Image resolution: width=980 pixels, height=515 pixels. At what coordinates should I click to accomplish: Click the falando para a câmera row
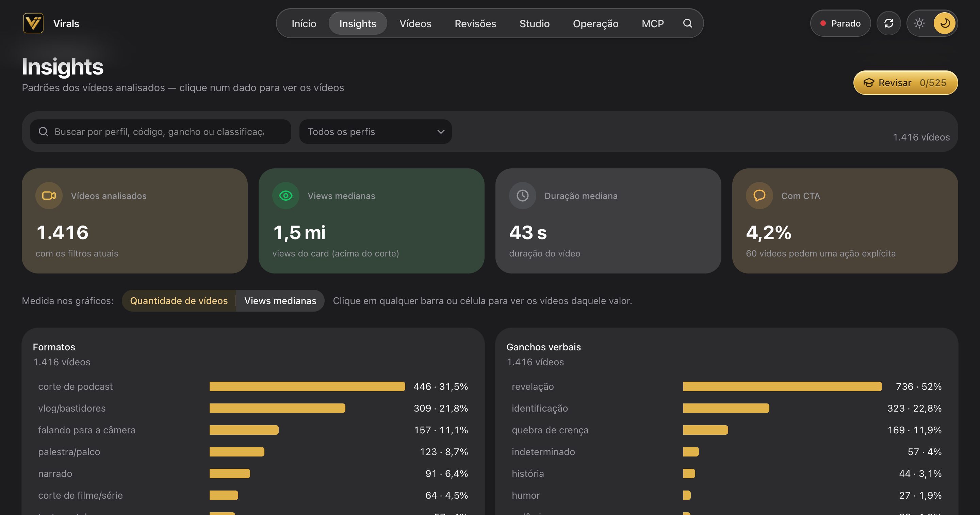coord(253,430)
